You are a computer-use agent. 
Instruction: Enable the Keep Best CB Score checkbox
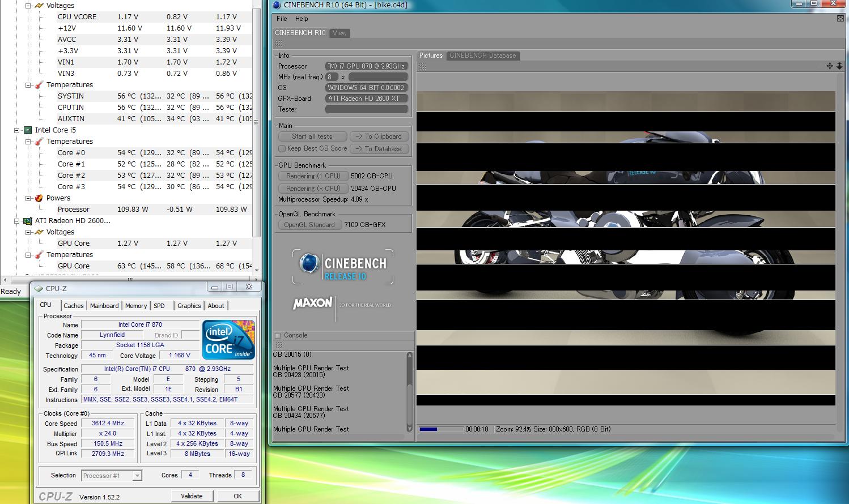282,148
